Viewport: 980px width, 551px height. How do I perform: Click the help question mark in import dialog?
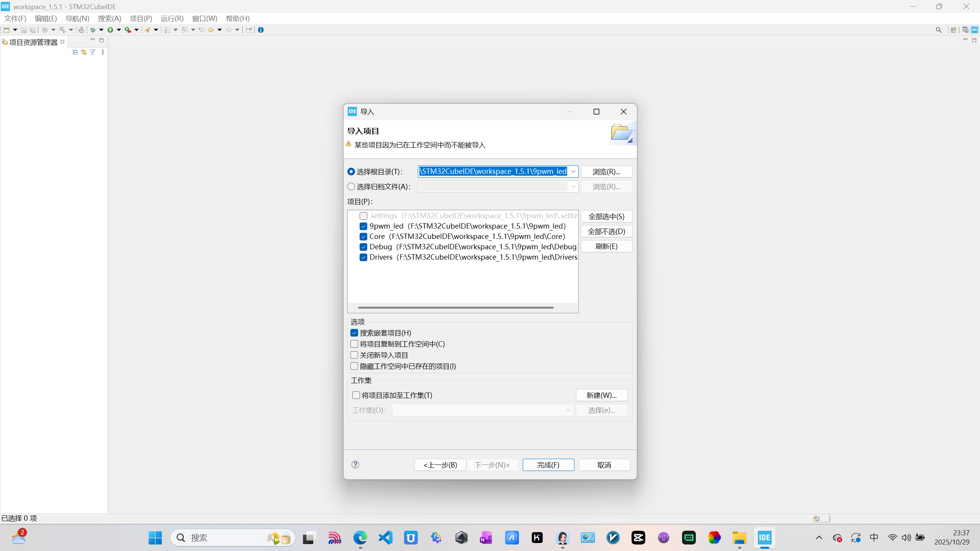(x=355, y=464)
